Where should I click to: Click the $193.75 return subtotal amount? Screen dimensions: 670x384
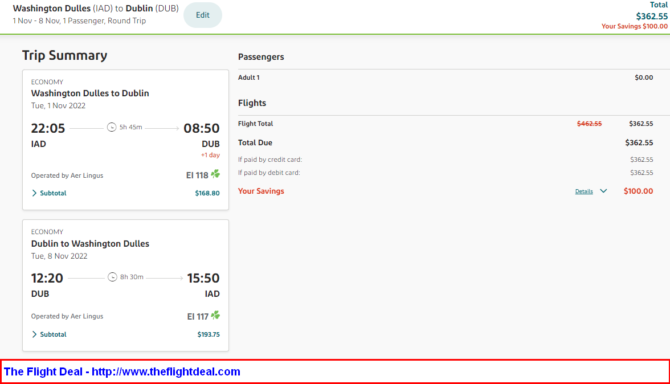209,334
